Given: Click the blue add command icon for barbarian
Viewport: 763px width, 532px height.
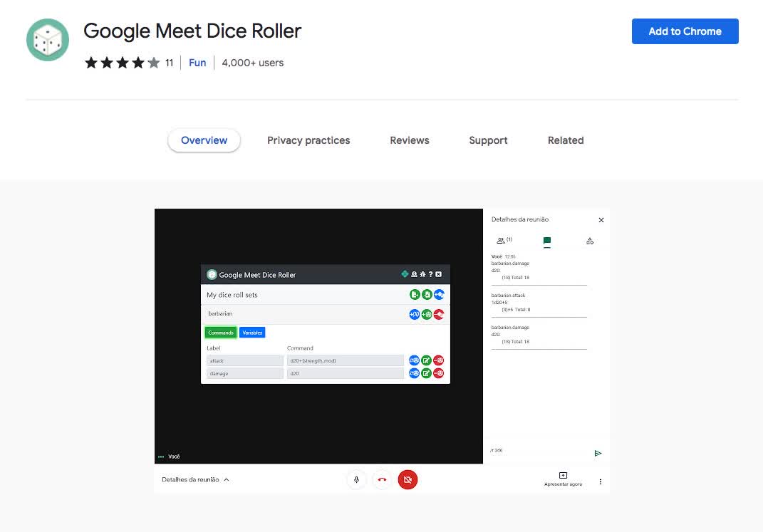Looking at the screenshot, I should click(415, 314).
